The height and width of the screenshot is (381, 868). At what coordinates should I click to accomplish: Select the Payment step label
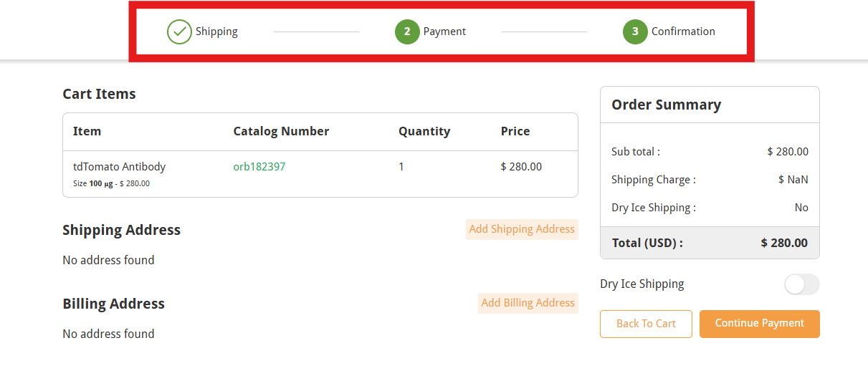tap(444, 32)
